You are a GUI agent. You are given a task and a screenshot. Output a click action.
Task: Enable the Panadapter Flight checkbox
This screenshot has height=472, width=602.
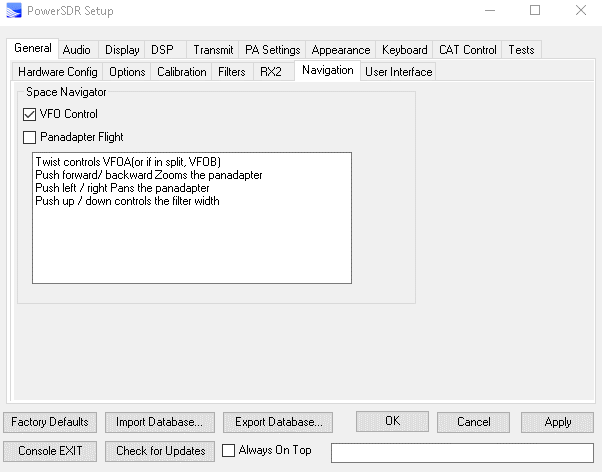click(30, 137)
